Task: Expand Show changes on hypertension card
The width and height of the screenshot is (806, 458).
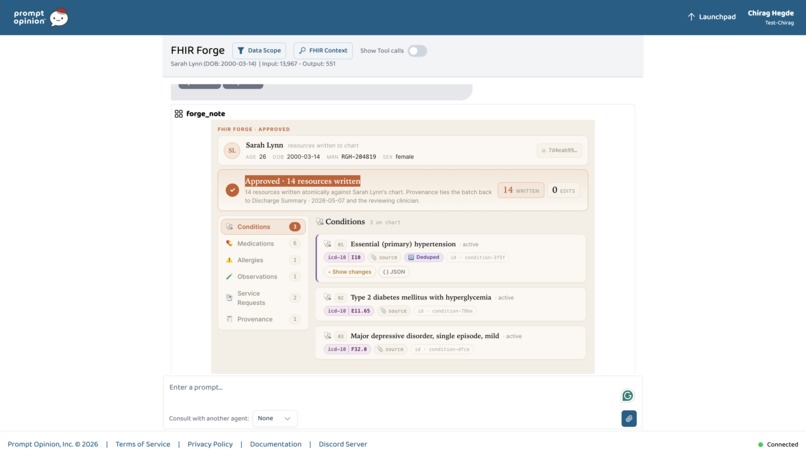Action: pyautogui.click(x=350, y=272)
